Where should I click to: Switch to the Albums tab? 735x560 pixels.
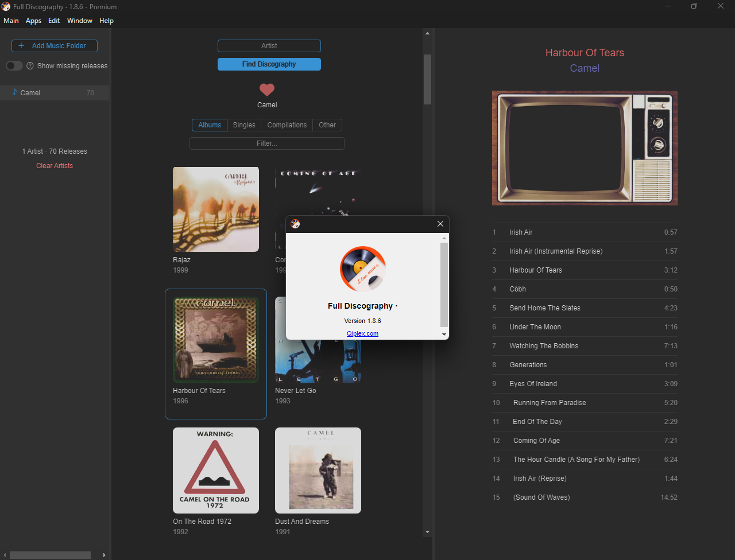point(210,125)
